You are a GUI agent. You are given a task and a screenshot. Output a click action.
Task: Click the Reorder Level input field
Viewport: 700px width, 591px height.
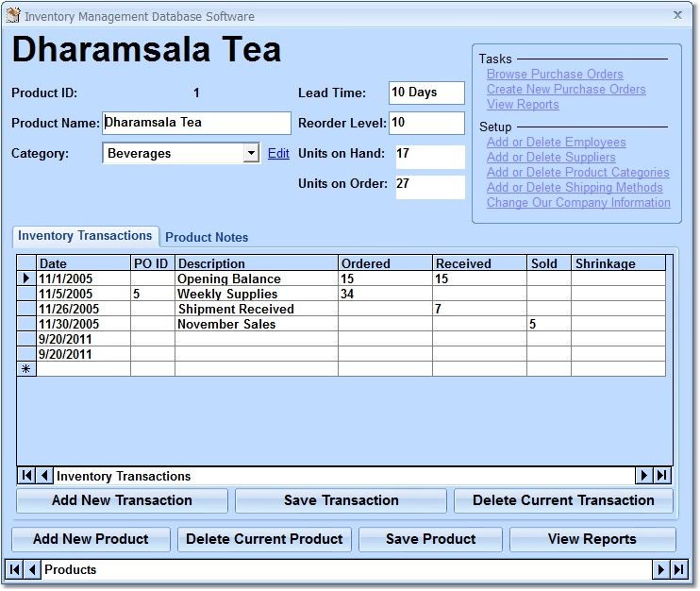[x=426, y=123]
